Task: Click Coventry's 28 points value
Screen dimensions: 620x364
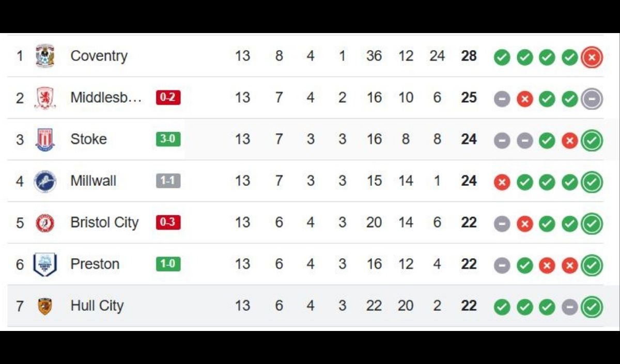Action: point(469,56)
